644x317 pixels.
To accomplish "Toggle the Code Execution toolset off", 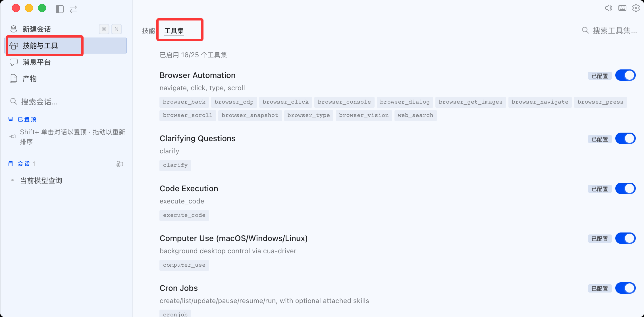I will [625, 188].
